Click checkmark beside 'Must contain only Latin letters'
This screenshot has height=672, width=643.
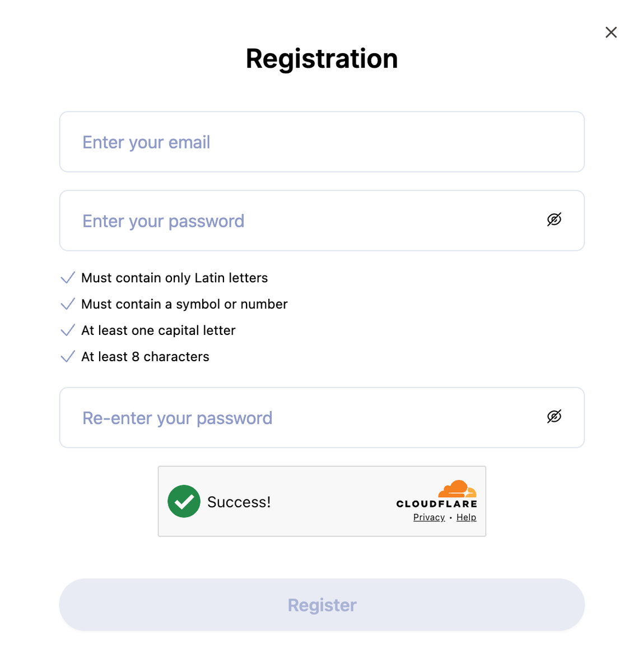pos(68,278)
